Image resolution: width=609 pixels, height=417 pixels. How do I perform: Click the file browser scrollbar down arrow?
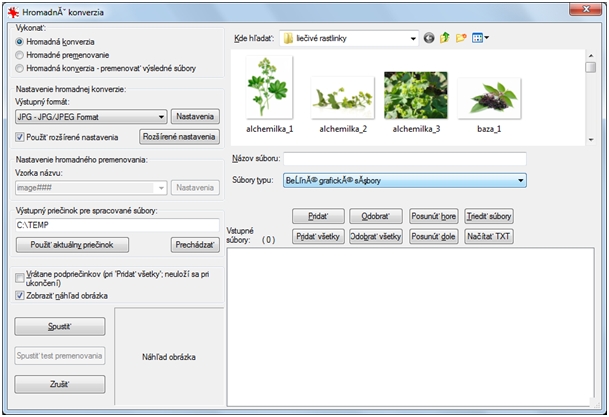pos(591,140)
